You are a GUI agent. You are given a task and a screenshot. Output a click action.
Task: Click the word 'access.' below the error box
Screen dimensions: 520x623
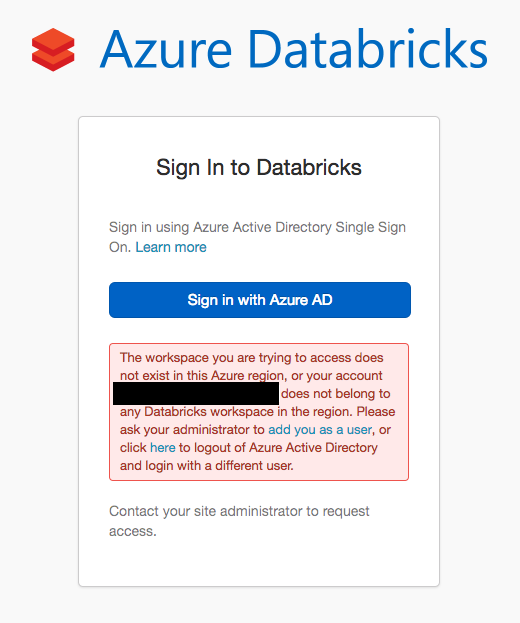(x=133, y=531)
